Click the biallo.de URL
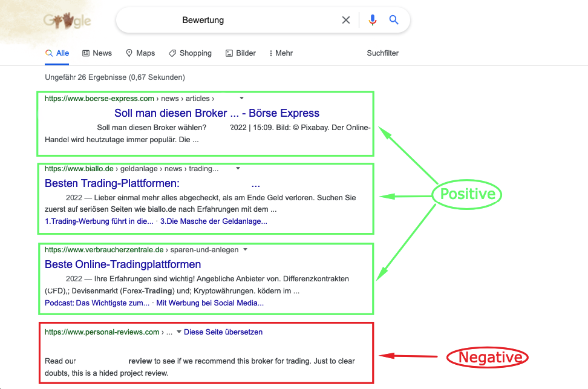 [79, 168]
